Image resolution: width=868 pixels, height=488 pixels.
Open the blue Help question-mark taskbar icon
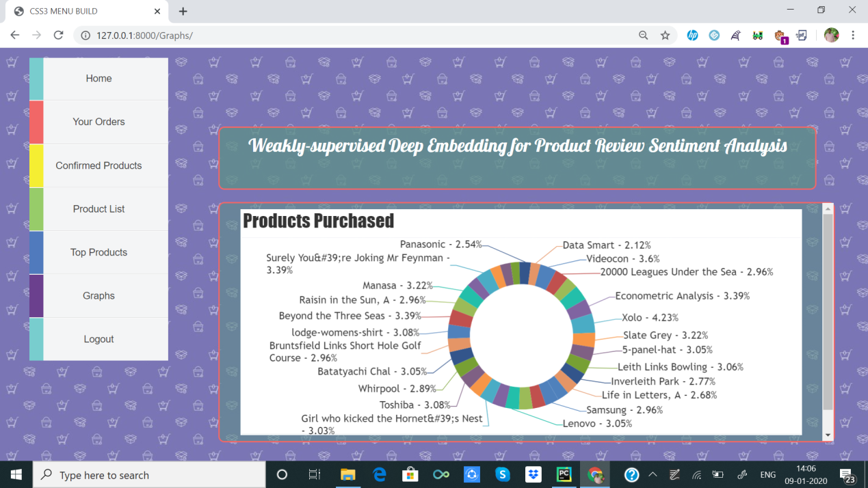(x=632, y=475)
